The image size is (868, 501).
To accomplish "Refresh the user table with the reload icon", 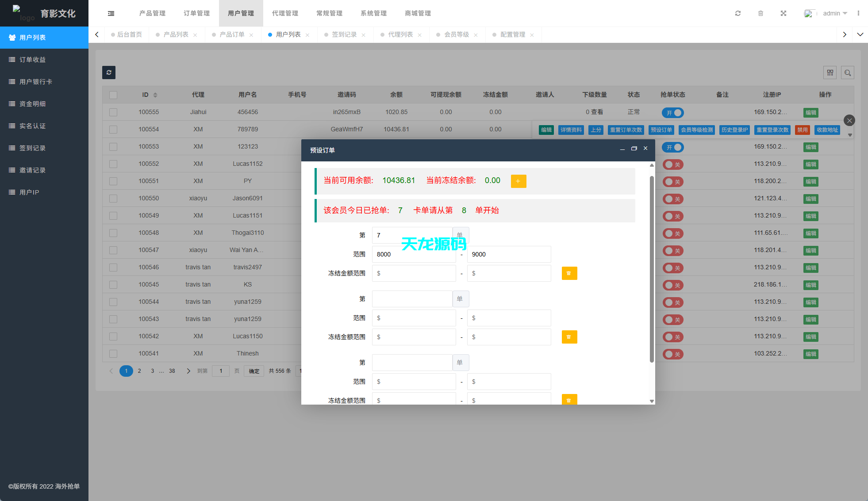I will (109, 73).
